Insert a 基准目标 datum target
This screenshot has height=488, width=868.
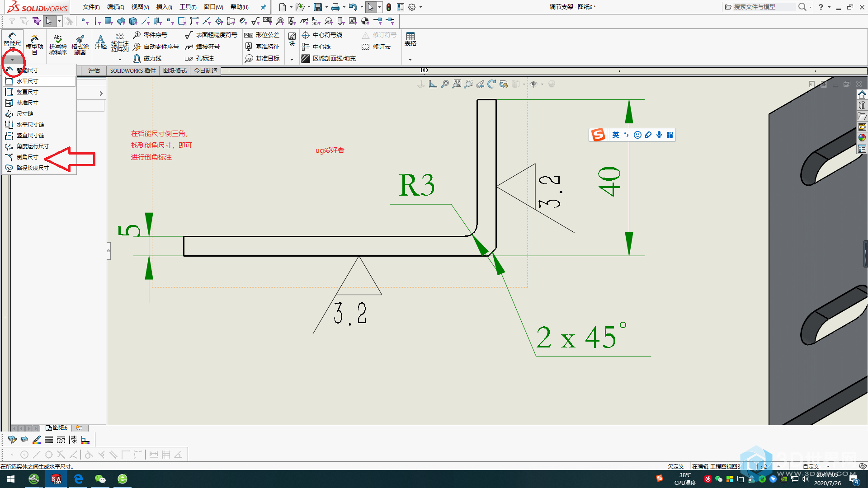point(262,58)
